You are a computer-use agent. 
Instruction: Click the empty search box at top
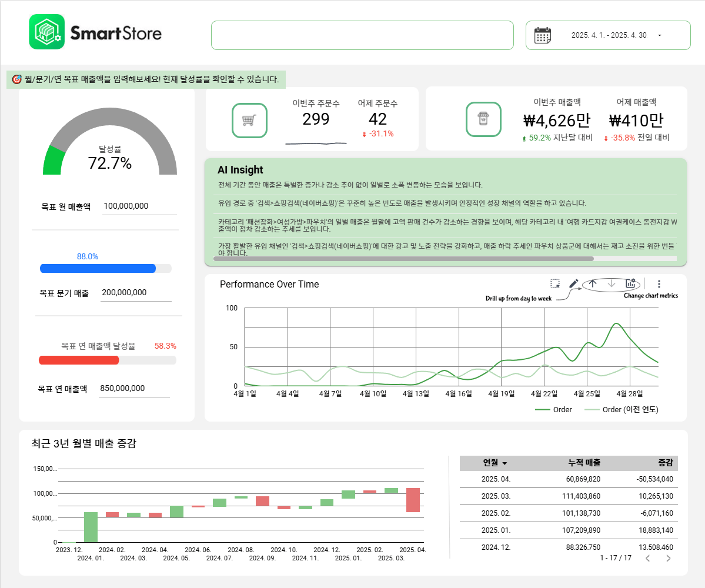tap(362, 35)
